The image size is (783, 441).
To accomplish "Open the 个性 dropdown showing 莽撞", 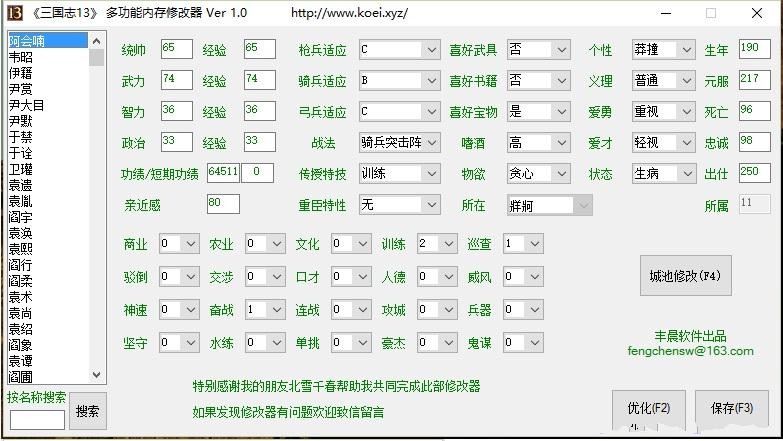I will 663,50.
